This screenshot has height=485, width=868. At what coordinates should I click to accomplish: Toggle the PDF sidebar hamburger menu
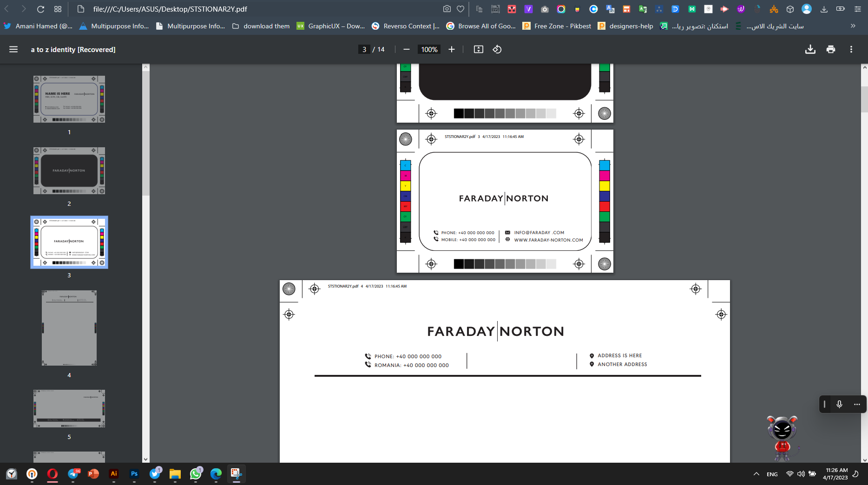[13, 49]
